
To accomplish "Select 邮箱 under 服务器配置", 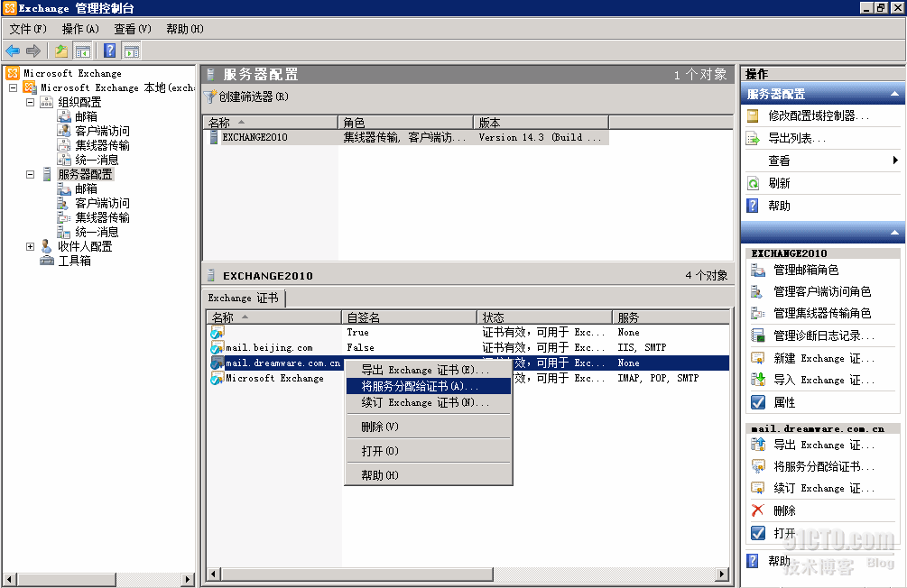I will pyautogui.click(x=86, y=188).
